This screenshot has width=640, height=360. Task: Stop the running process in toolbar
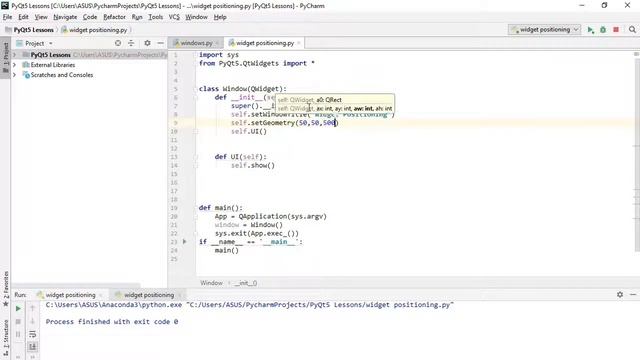(x=616, y=30)
